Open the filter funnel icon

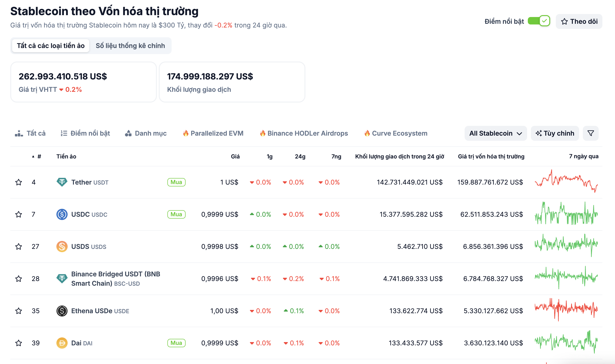[591, 133]
